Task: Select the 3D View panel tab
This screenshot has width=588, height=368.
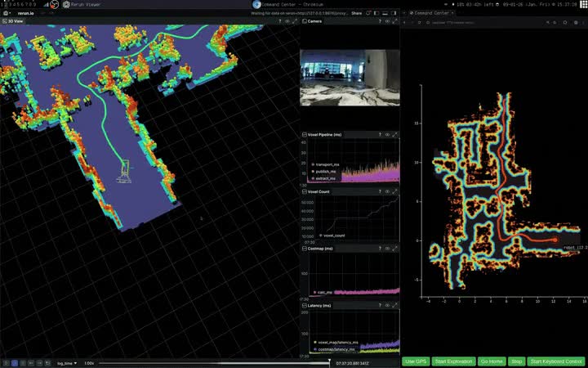Action: (x=13, y=21)
